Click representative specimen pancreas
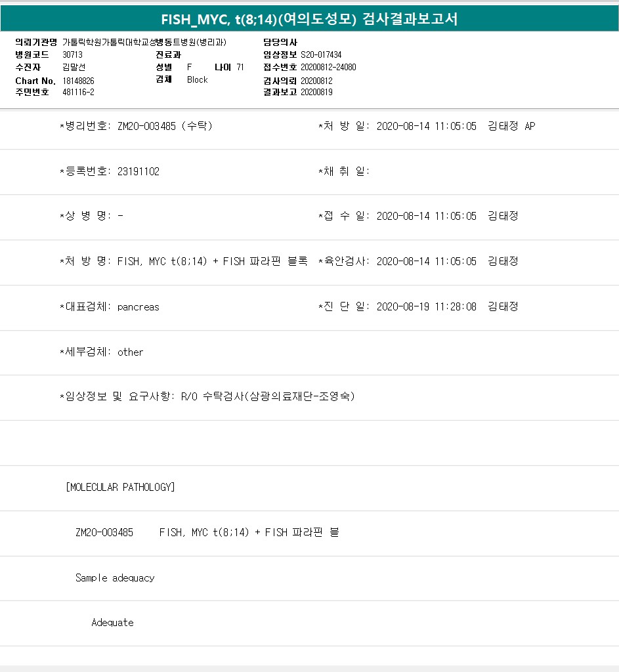The image size is (619, 672). click(x=138, y=307)
